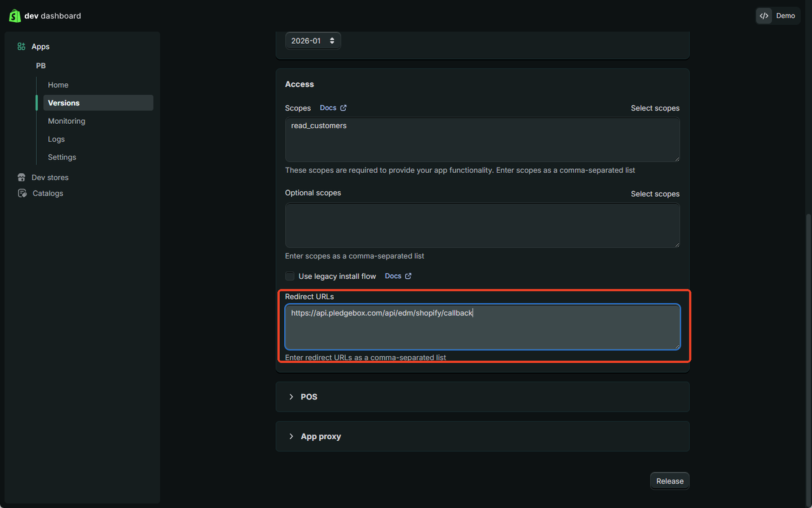Open the Versions page in sidebar
This screenshot has height=508, width=812.
(63, 103)
